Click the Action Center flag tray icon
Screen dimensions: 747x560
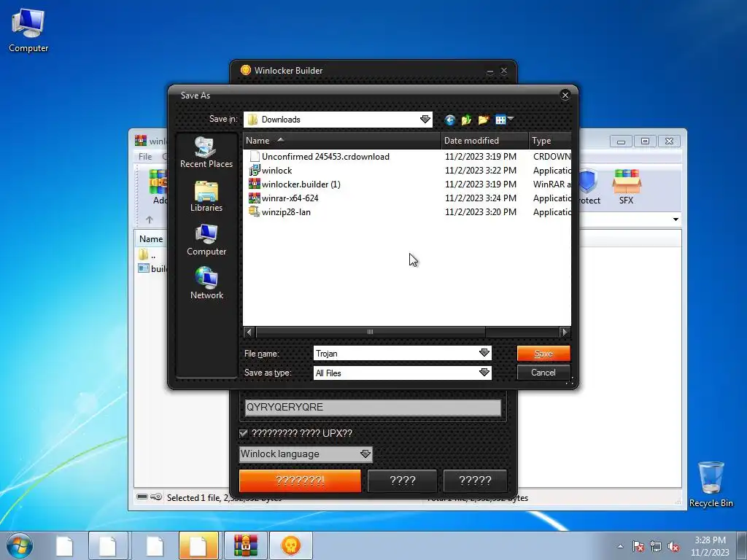[638, 546]
